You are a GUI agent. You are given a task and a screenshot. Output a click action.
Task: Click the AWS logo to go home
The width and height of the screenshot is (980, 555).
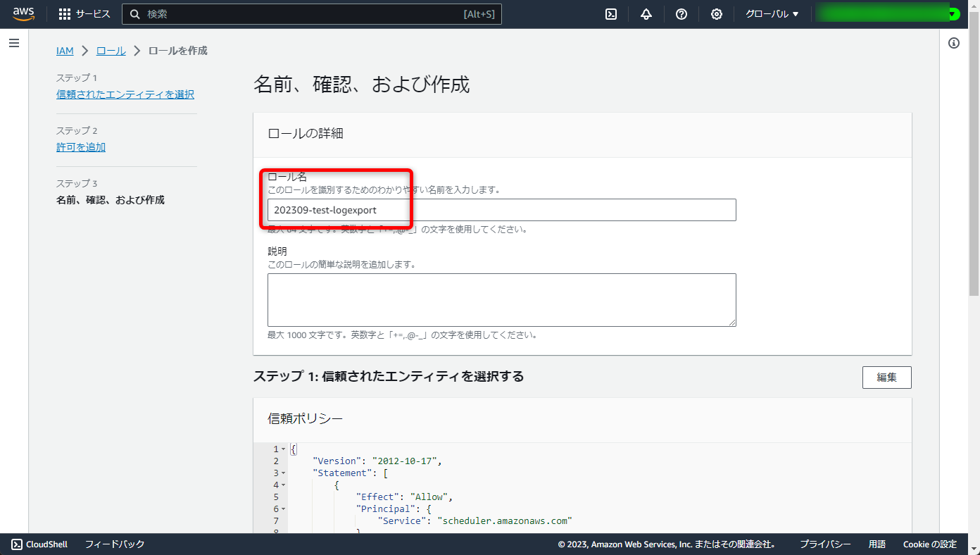23,13
